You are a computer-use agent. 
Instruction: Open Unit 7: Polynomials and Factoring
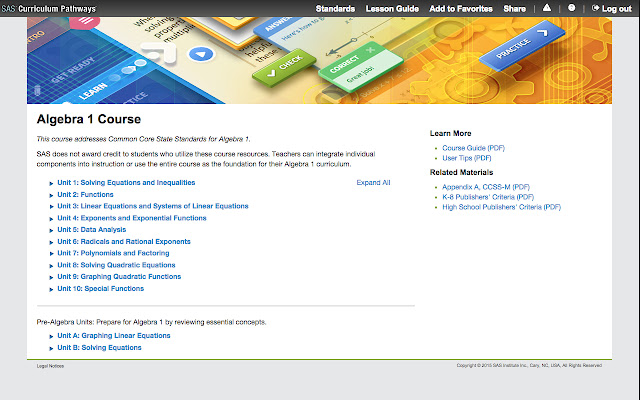113,253
